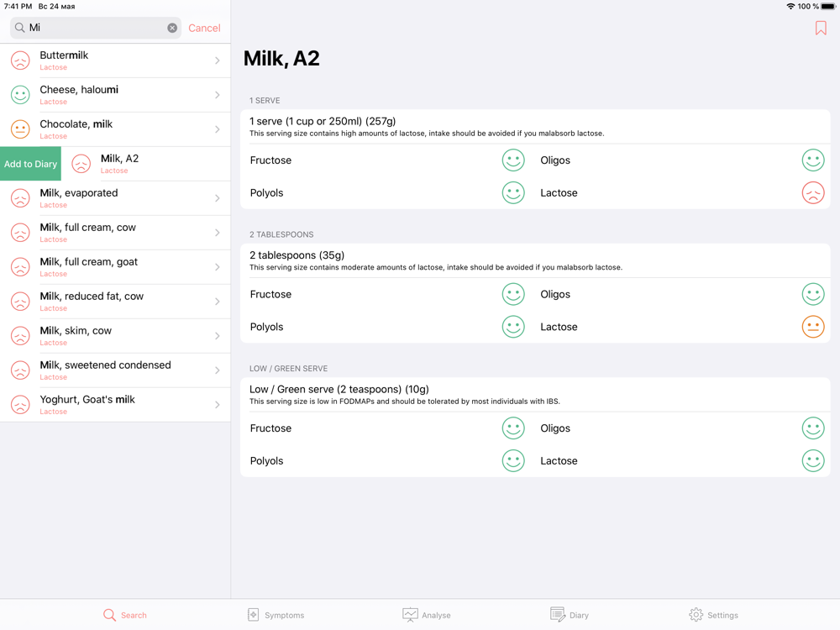This screenshot has width=840, height=630.
Task: Click the sad face beside Milk, full cream, cow
Action: 20,233
